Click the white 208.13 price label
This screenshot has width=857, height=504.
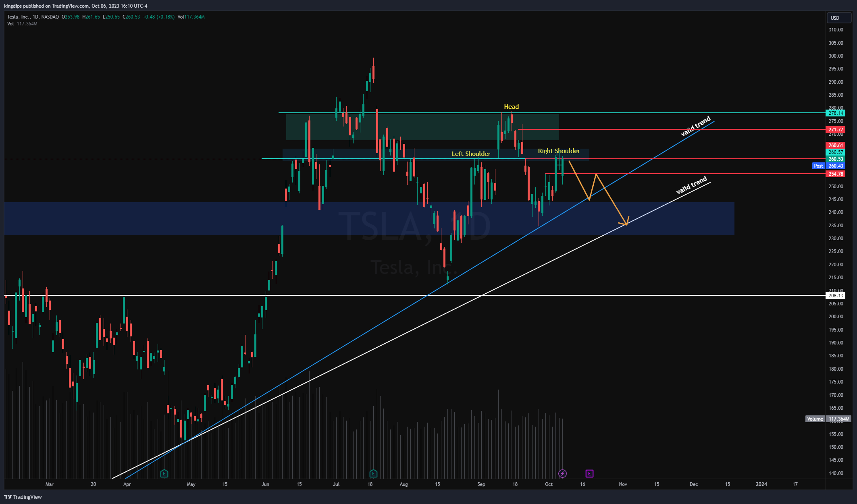[x=836, y=296]
